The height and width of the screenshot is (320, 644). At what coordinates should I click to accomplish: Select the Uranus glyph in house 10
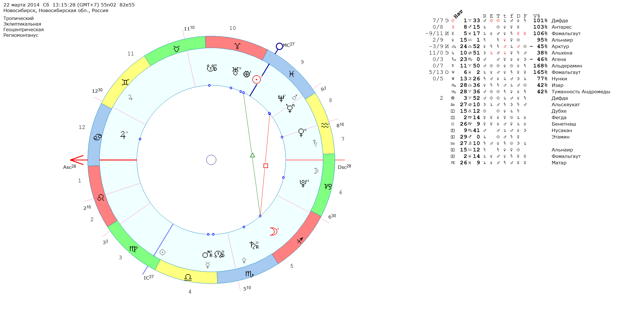235,71
